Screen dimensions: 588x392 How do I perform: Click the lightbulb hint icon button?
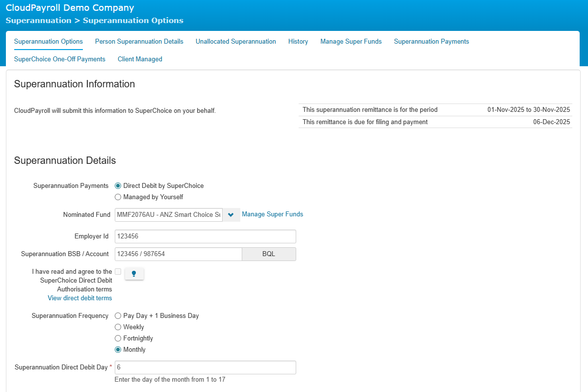134,274
